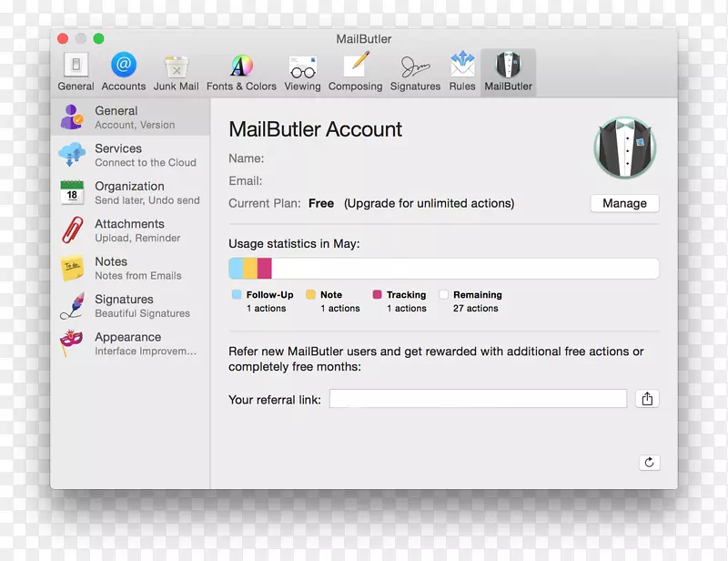Choose Attachments in the sidebar
728x561 pixels.
(x=130, y=230)
